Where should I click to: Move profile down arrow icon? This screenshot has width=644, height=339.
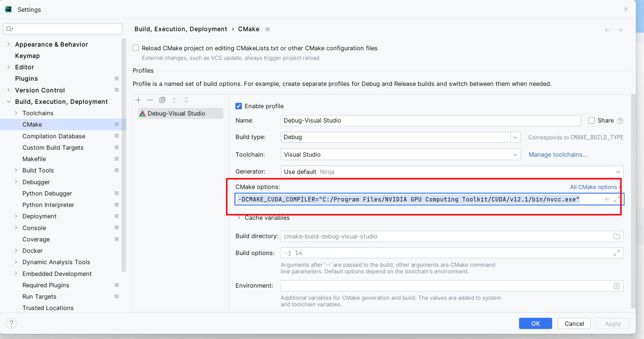pyautogui.click(x=186, y=100)
